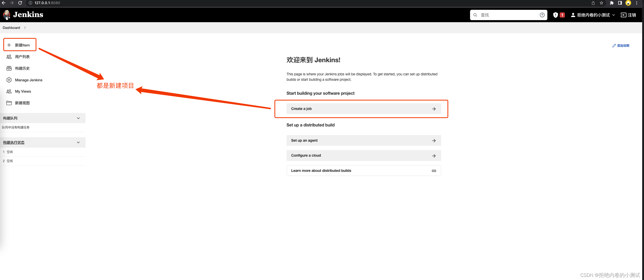The height and width of the screenshot is (280, 644).
Task: Open search help question mark icon
Action: [x=542, y=15]
